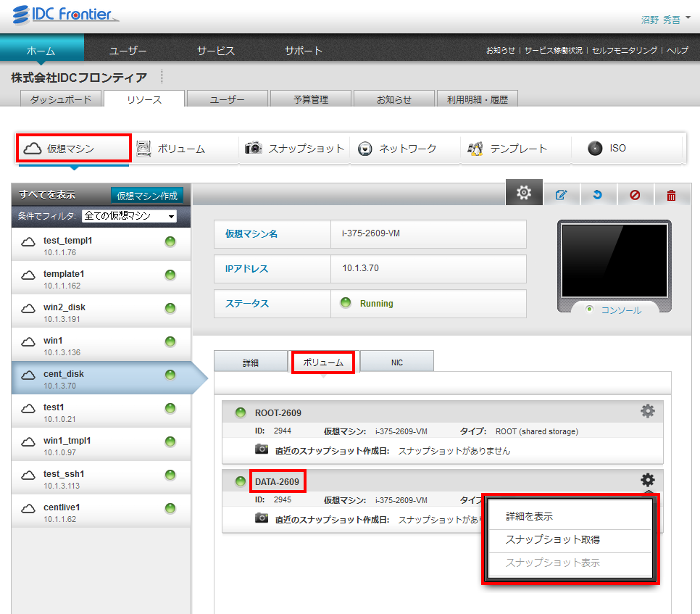This screenshot has height=614, width=700.
Task: Open 利用明細・履歴 tab
Action: click(x=478, y=99)
